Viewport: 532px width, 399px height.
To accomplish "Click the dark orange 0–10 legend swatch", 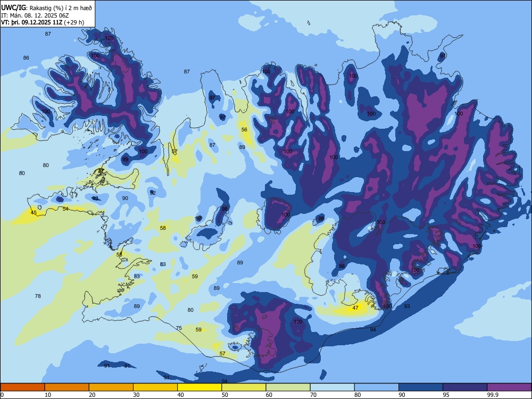I will [23, 387].
